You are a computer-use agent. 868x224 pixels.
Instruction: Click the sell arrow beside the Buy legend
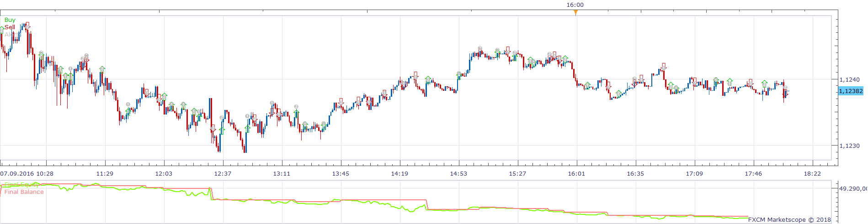pos(27,25)
